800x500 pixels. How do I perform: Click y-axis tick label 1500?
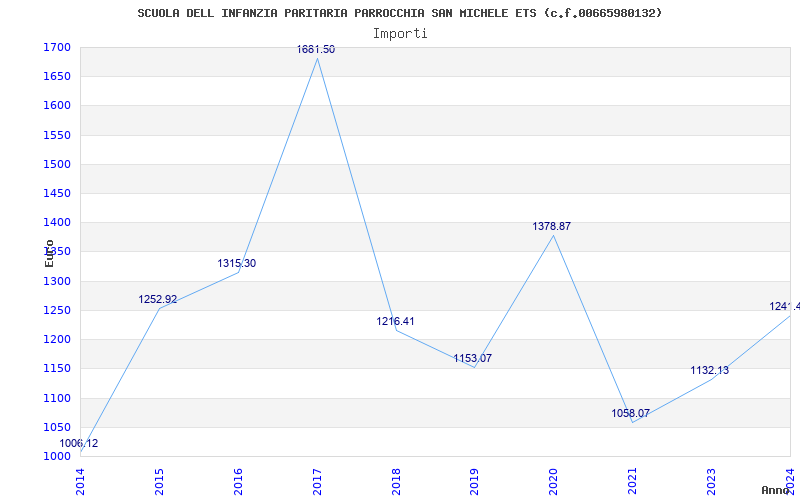coord(57,165)
